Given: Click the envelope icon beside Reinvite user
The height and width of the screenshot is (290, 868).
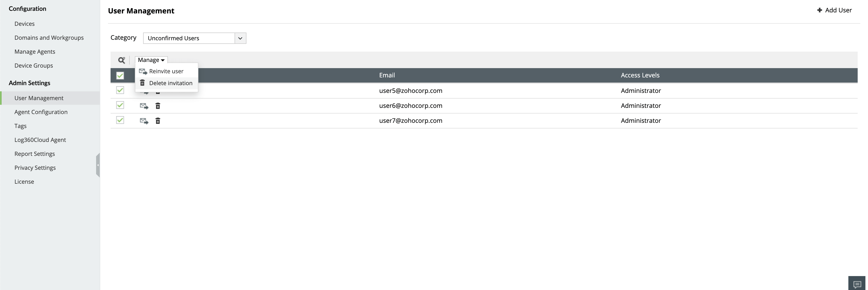Looking at the screenshot, I should click(143, 71).
